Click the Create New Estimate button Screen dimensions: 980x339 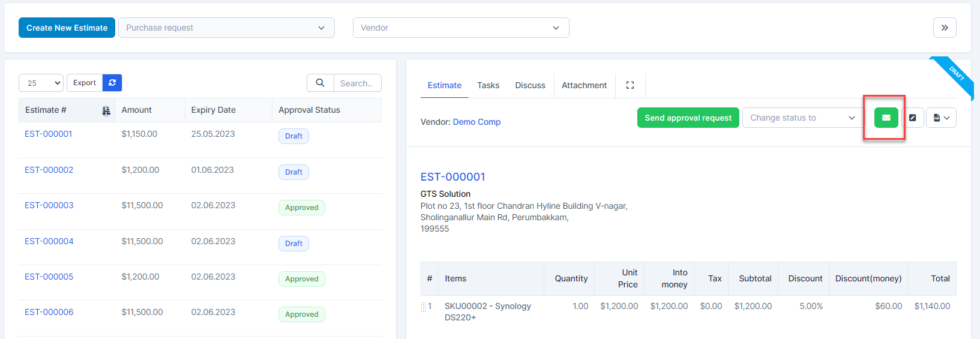pos(67,28)
